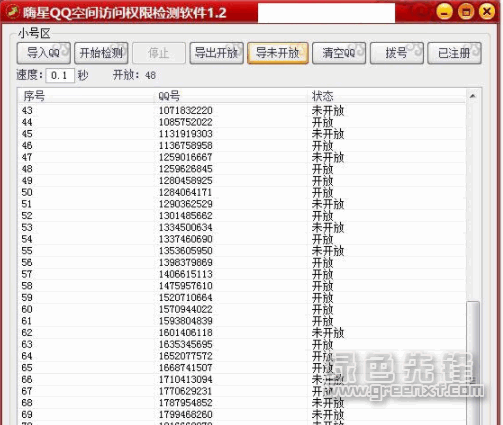
Task: Select row with QQ 1085752022
Action: click(242, 122)
